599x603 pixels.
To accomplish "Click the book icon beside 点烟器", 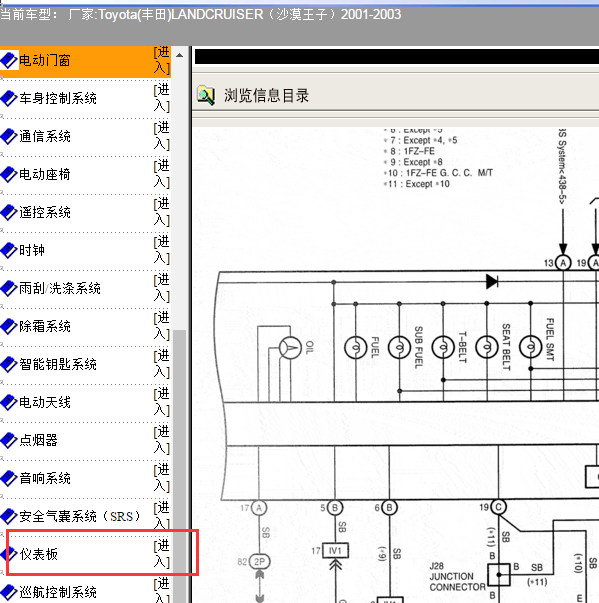I will pos(9,441).
